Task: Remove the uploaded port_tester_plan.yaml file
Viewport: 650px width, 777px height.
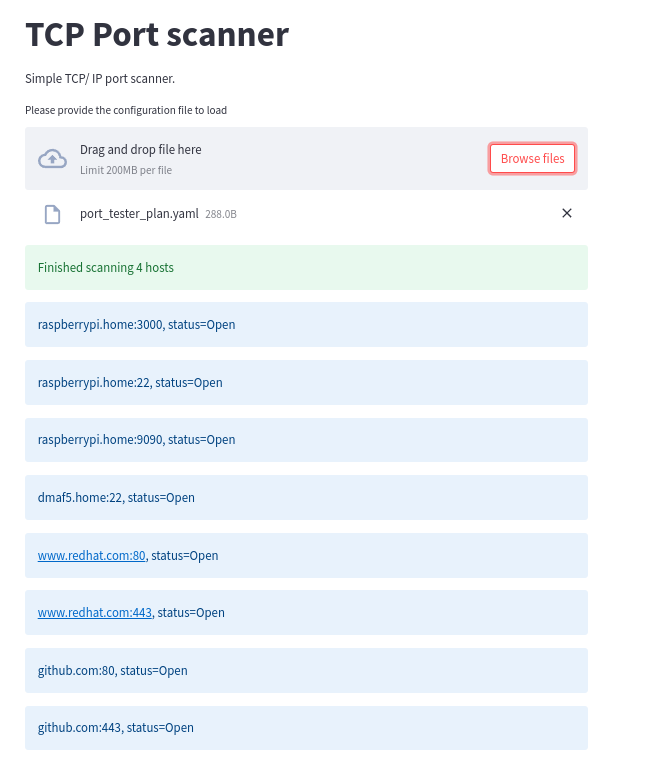Action: pyautogui.click(x=567, y=213)
